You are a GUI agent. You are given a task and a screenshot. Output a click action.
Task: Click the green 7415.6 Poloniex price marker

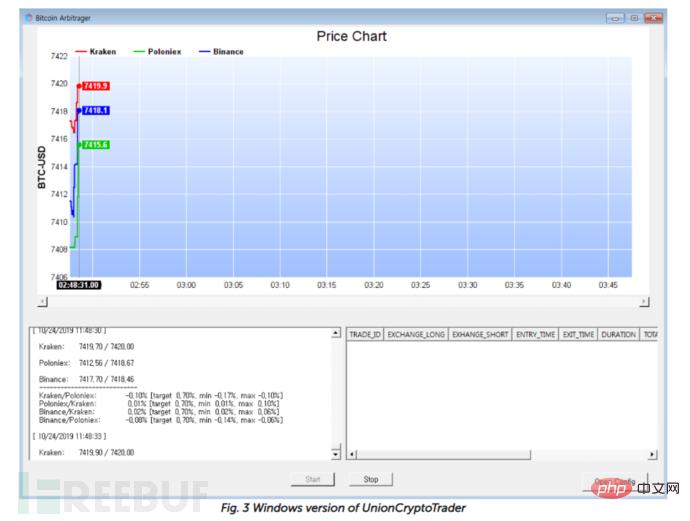pyautogui.click(x=95, y=145)
